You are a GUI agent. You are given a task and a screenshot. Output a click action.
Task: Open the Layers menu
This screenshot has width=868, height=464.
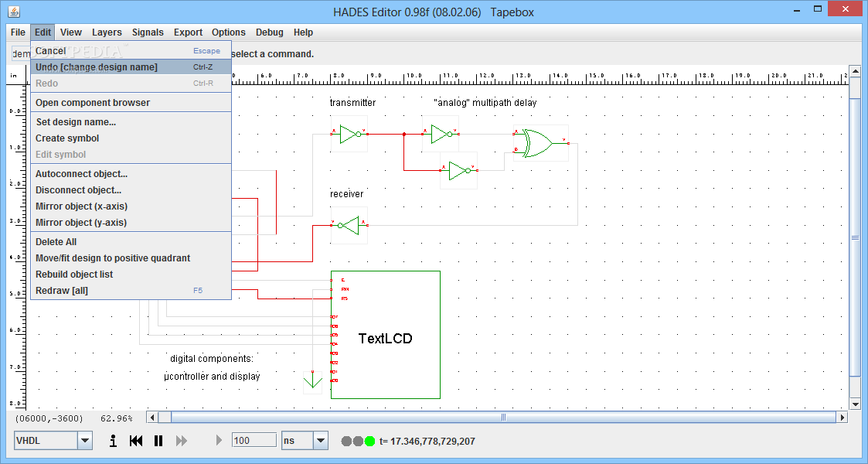pyautogui.click(x=107, y=32)
